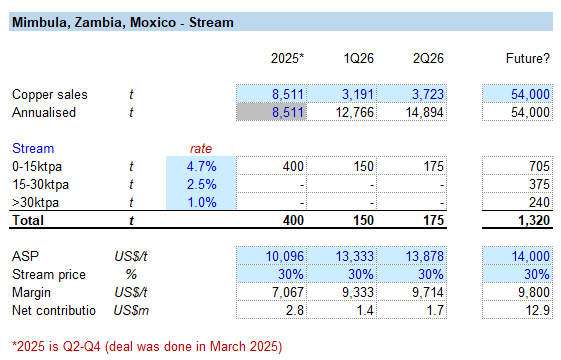Screen dimensions: 561x360
Task: Select the Total Future value 1,320
Action: click(517, 220)
